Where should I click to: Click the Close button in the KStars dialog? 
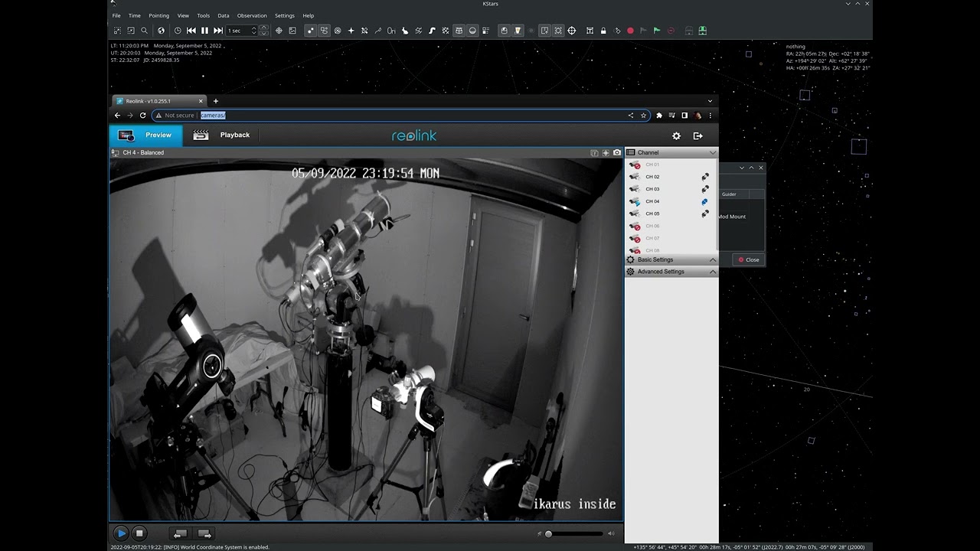pyautogui.click(x=748, y=259)
